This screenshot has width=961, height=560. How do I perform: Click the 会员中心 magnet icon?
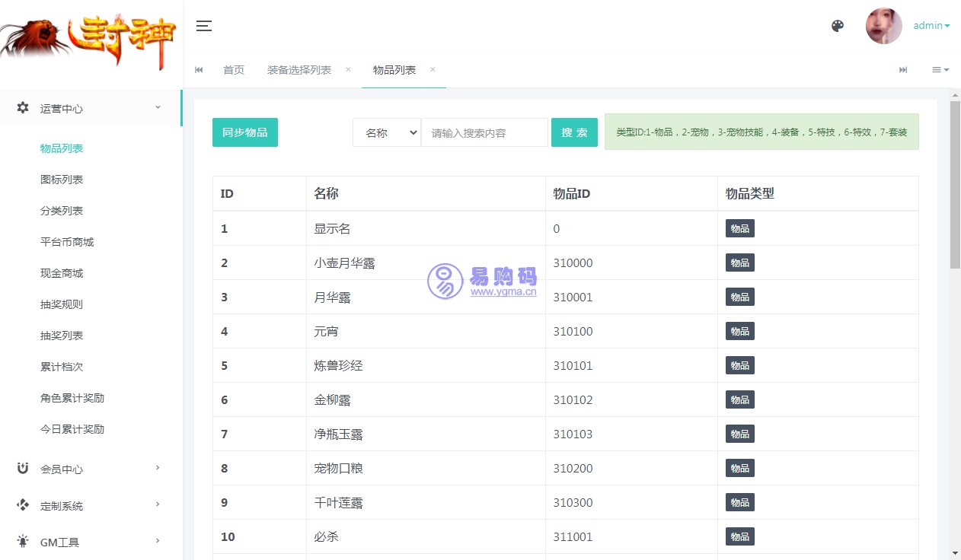point(23,469)
